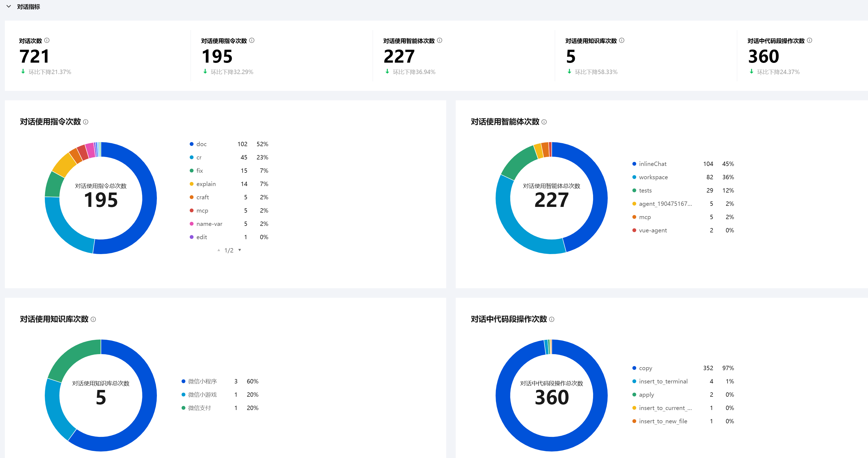Toggle the inlineChat legend entry
The image size is (868, 458).
coord(652,164)
